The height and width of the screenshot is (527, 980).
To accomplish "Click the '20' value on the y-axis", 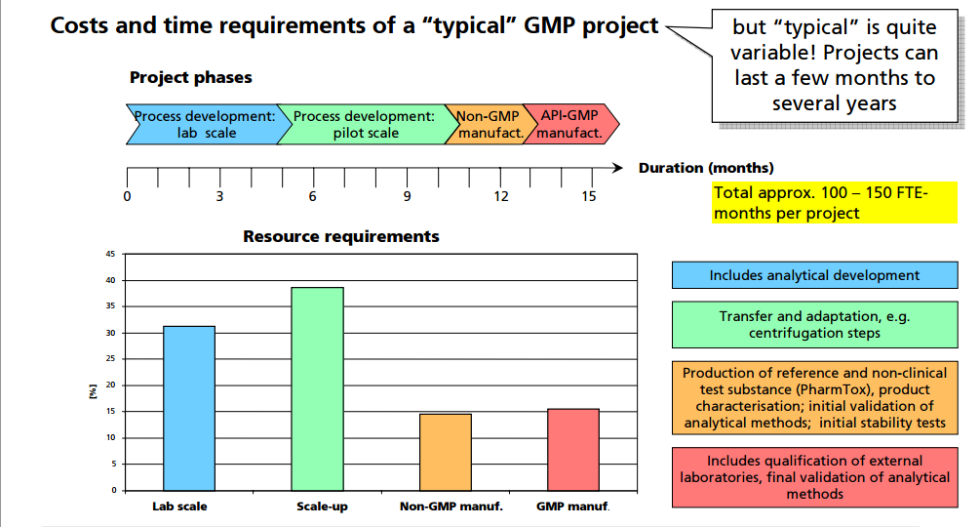I will (110, 385).
